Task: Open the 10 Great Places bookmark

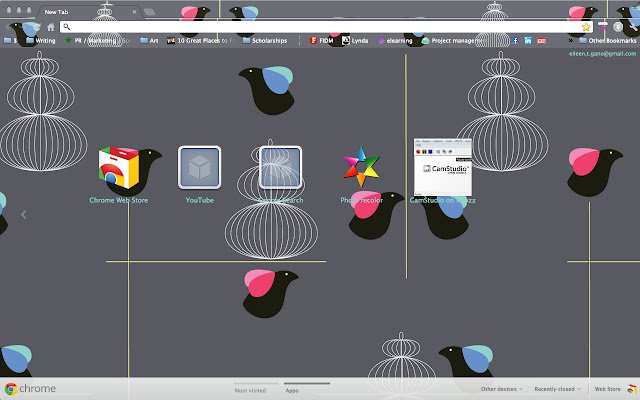Action: (199, 41)
